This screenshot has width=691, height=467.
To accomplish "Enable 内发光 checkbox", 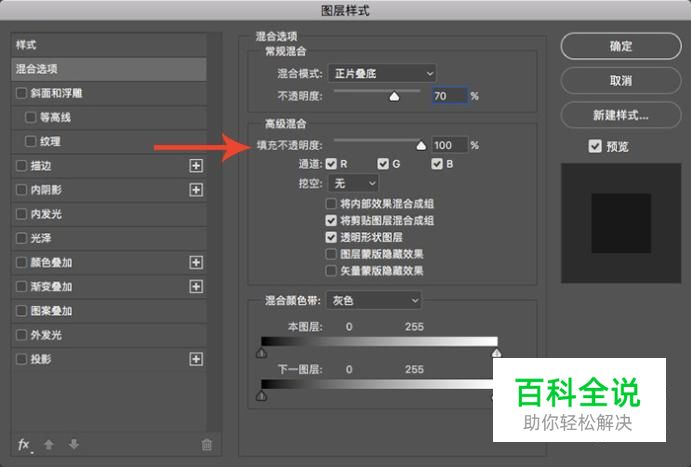I will click(21, 214).
